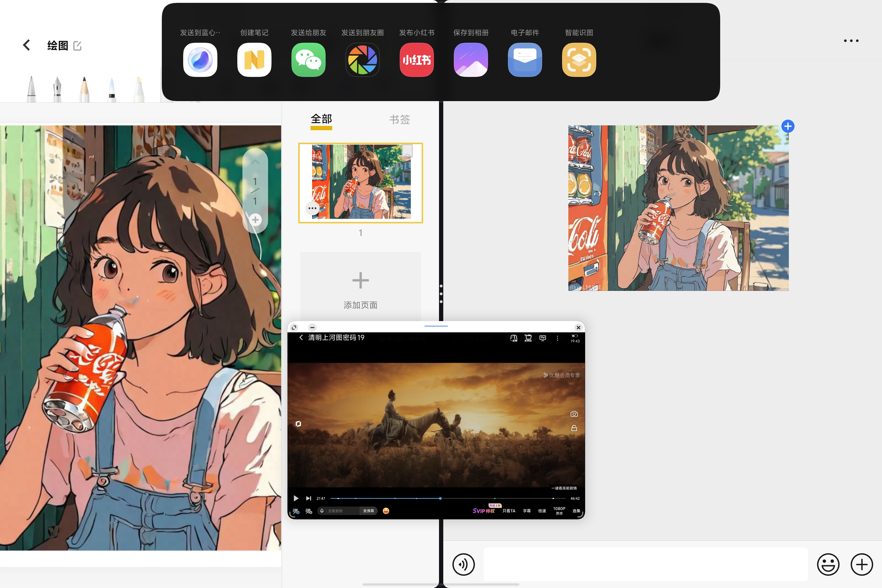
Task: Tap the back arrow beside 绘图
Action: [26, 45]
